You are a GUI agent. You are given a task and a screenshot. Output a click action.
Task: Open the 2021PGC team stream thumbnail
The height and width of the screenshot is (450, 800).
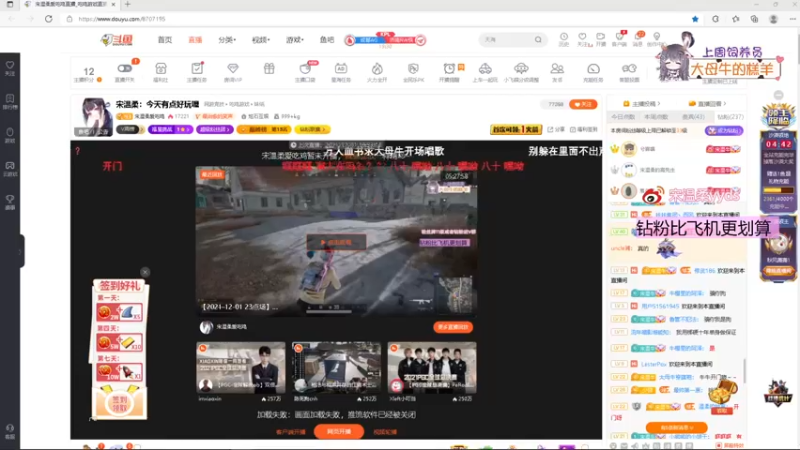(432, 367)
